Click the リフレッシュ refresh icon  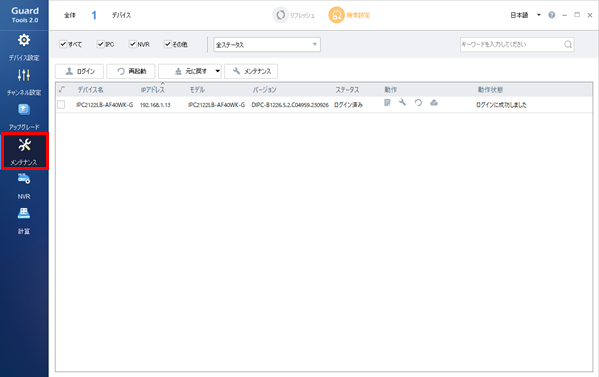click(x=280, y=15)
